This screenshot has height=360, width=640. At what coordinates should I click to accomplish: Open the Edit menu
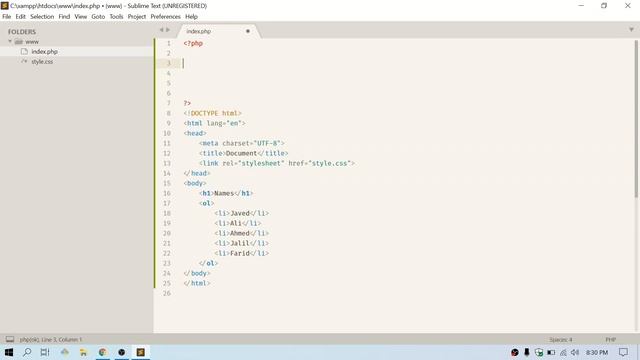[x=20, y=17]
